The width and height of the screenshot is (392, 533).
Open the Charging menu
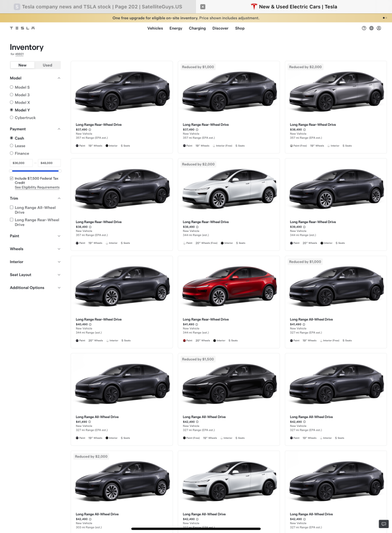point(197,28)
